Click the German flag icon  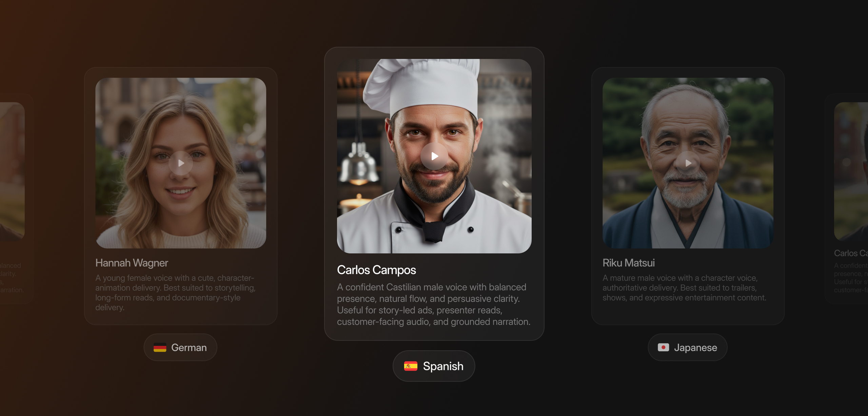(160, 348)
